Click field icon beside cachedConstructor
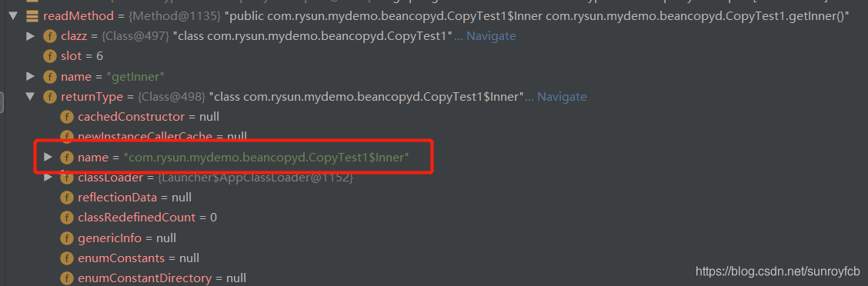Viewport: 868px width, 286px height. (67, 117)
